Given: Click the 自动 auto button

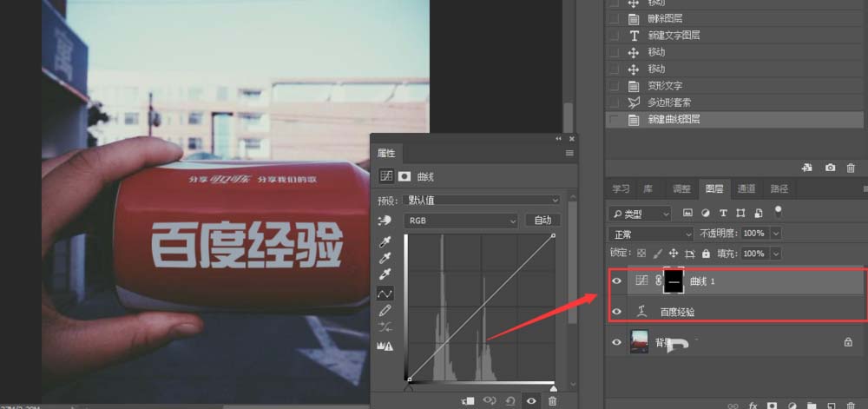Looking at the screenshot, I should [542, 221].
